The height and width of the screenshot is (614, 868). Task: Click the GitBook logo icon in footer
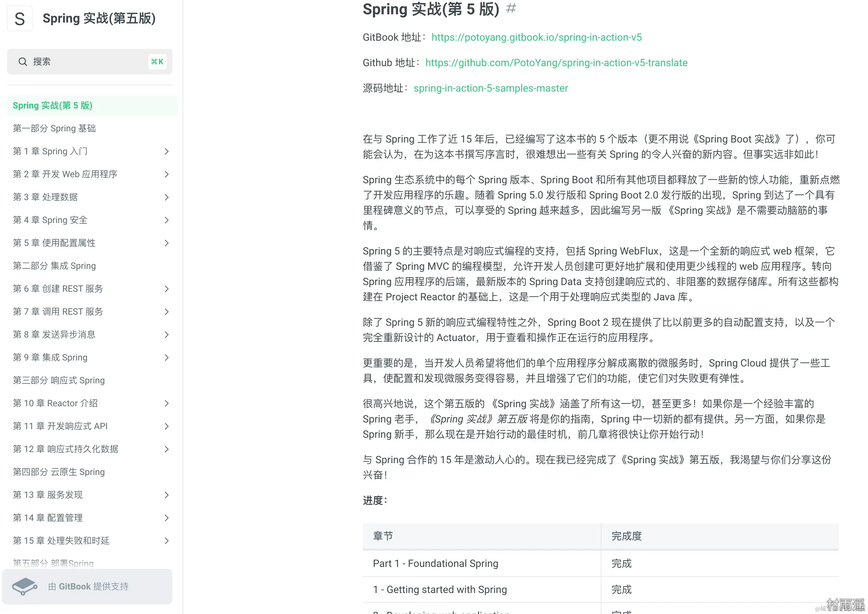pos(24,586)
